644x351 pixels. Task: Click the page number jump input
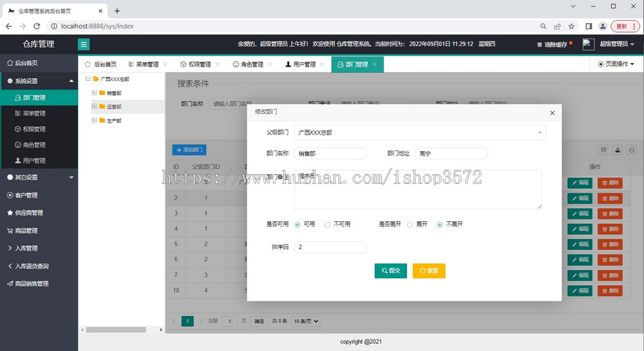pyautogui.click(x=230, y=322)
